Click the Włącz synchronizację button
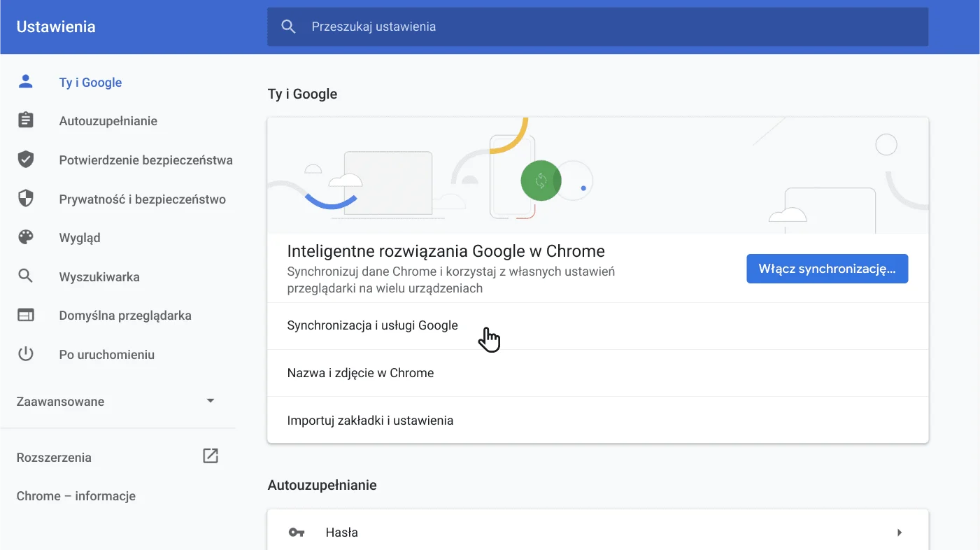Viewport: 980px width, 550px height. tap(827, 268)
